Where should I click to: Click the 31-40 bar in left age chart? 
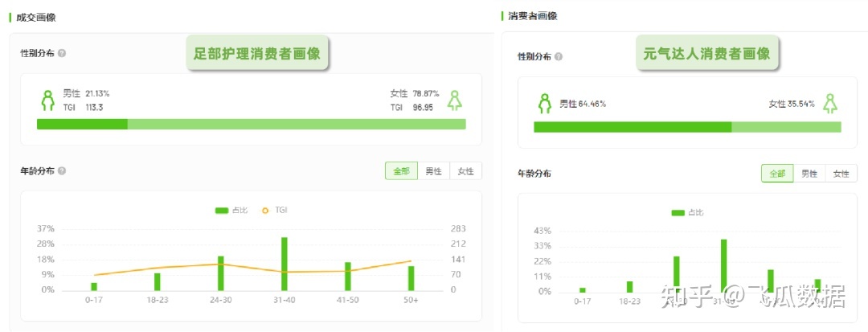tap(285, 264)
